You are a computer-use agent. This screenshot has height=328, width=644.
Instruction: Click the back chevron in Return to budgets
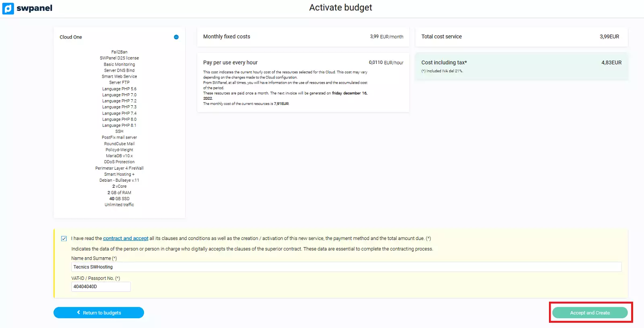pos(78,313)
